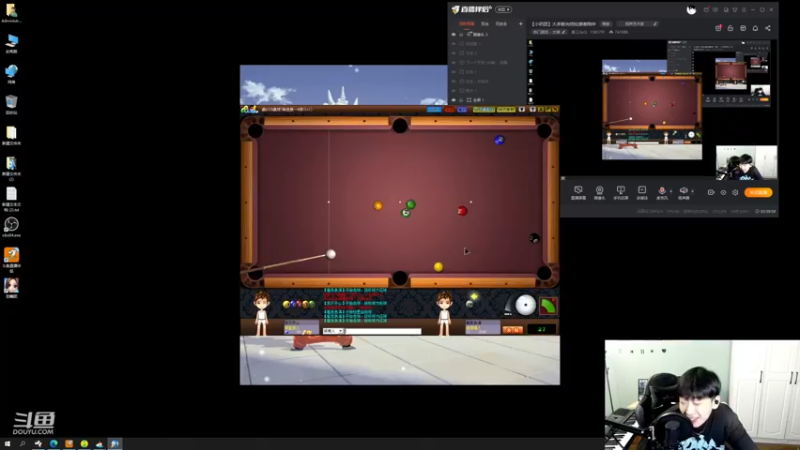Click the right player avatar in the game
This screenshot has width=800, height=450.
[444, 313]
